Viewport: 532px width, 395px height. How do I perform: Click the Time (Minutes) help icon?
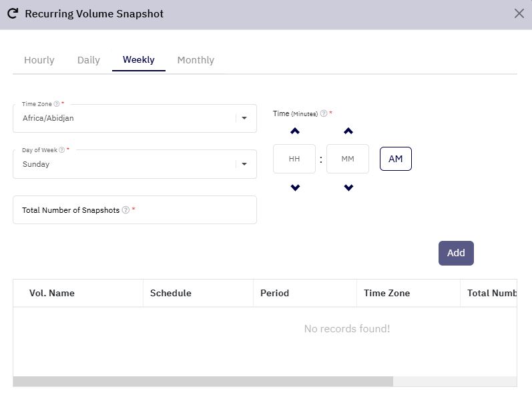click(x=324, y=113)
